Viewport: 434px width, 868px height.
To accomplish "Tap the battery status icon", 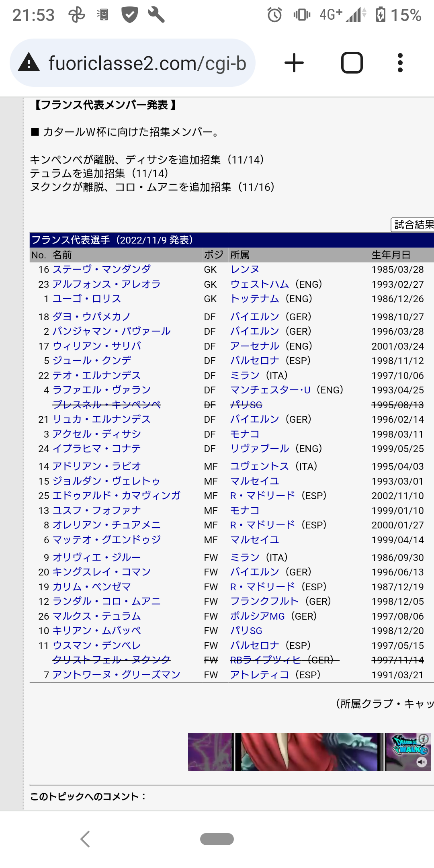I will (380, 15).
